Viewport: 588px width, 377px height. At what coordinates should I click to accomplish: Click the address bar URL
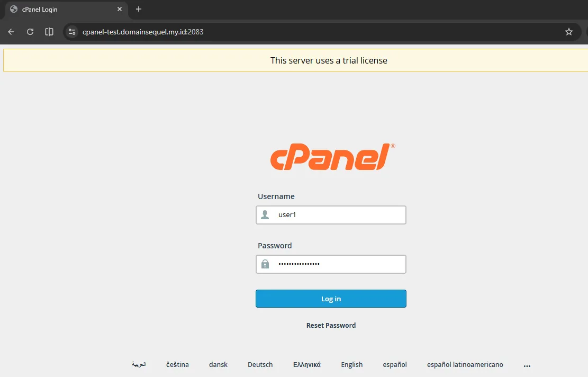pos(143,32)
